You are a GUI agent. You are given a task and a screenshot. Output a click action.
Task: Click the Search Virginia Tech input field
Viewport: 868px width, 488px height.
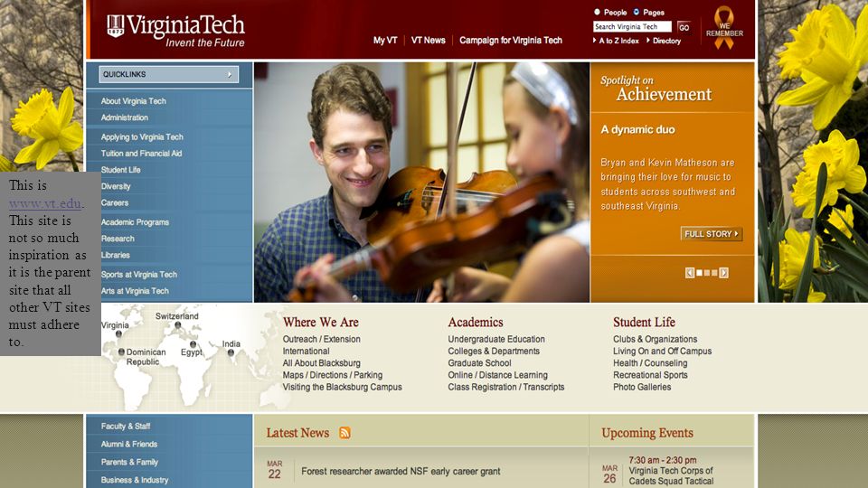coord(632,26)
